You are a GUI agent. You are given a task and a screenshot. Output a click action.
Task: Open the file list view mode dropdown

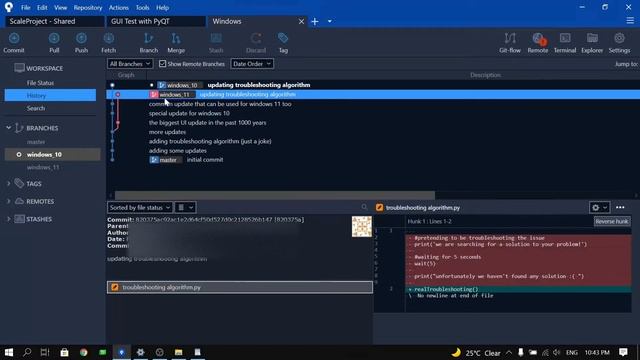(x=185, y=207)
